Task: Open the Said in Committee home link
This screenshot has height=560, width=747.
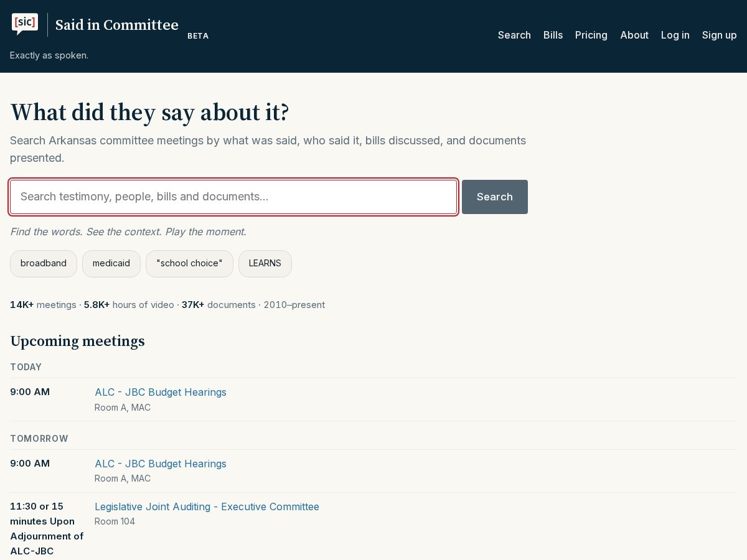Action: point(117,25)
